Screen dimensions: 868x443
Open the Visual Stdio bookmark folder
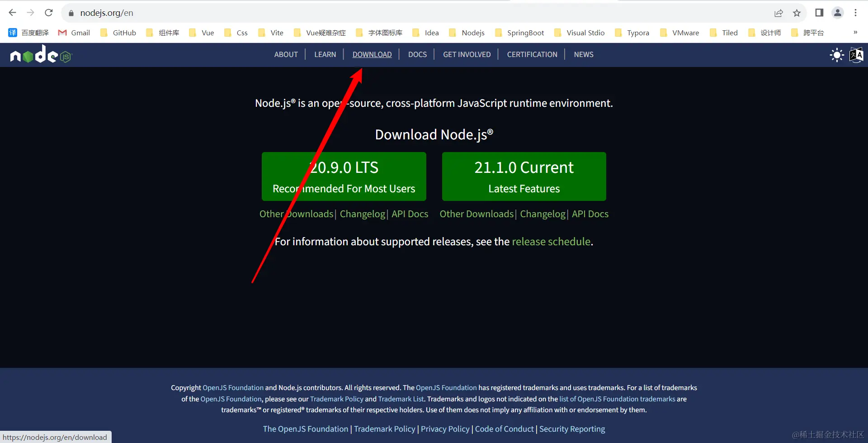point(580,33)
